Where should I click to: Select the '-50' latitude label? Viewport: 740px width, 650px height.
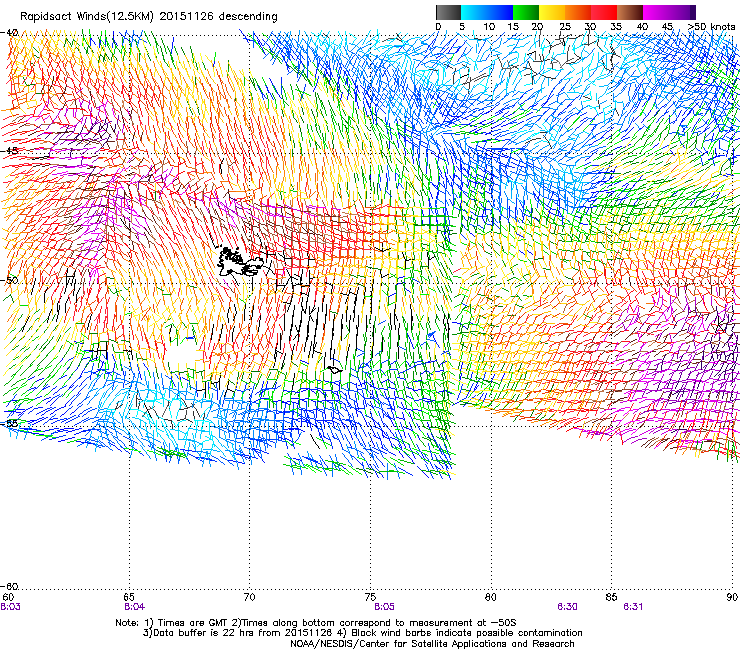[9, 280]
